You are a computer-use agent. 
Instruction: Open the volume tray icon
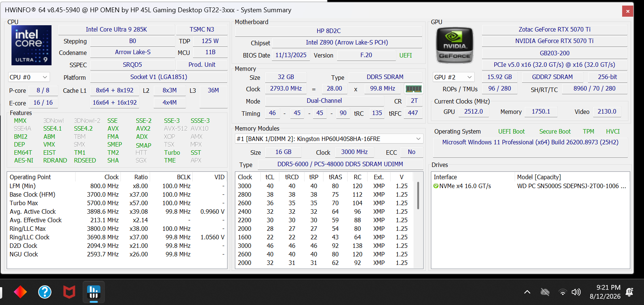point(576,292)
